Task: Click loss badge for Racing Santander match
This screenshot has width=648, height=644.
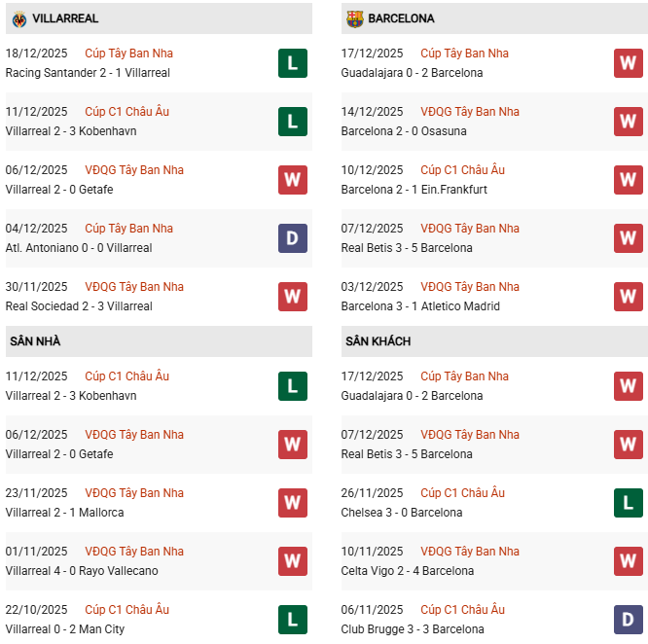Action: coord(292,63)
